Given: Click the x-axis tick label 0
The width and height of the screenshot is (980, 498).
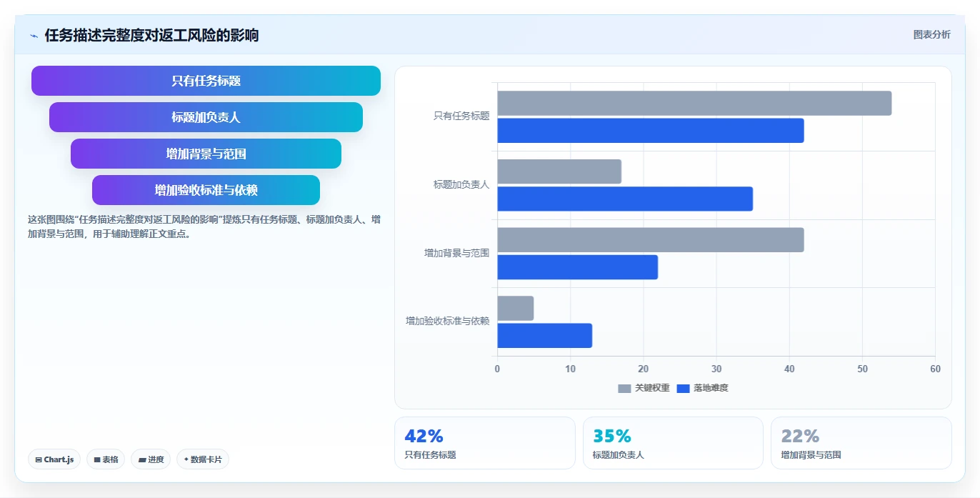Looking at the screenshot, I should (497, 369).
